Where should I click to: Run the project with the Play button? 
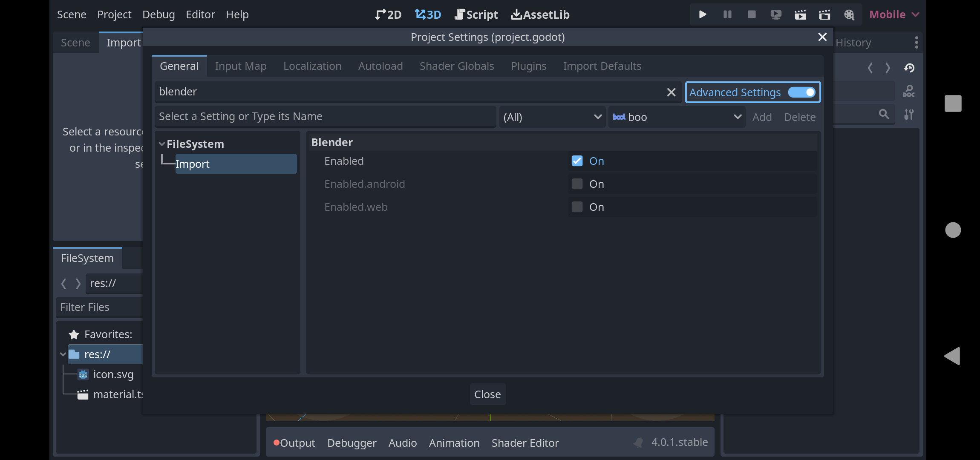702,14
